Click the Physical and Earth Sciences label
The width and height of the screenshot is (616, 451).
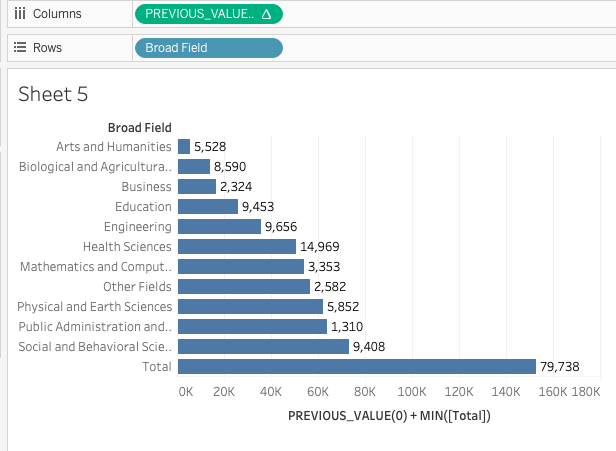[94, 307]
